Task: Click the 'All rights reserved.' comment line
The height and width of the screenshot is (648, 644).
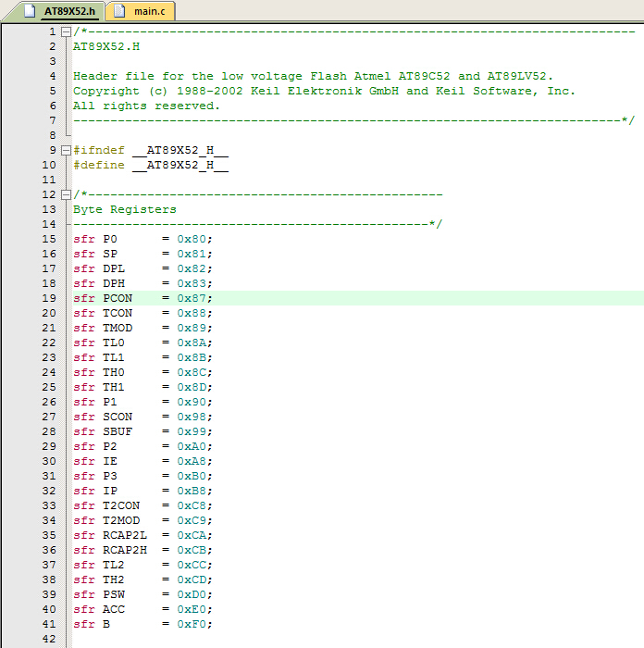Action: click(146, 106)
